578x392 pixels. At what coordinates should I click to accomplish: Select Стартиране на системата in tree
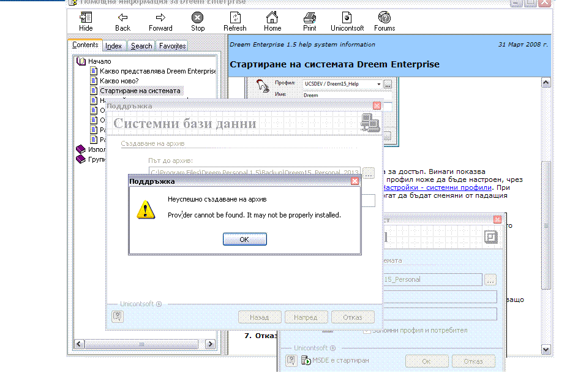point(140,91)
